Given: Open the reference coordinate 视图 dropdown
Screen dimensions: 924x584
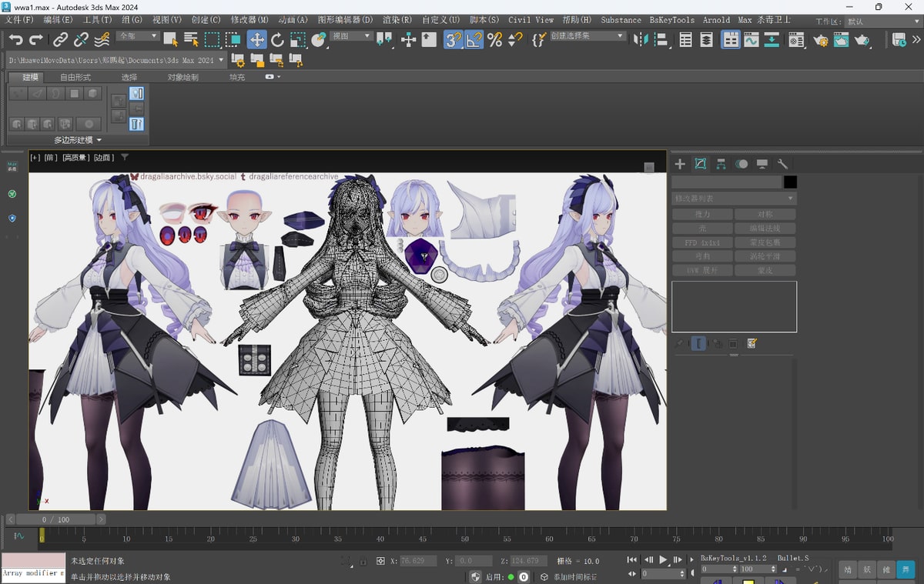Looking at the screenshot, I should [353, 36].
